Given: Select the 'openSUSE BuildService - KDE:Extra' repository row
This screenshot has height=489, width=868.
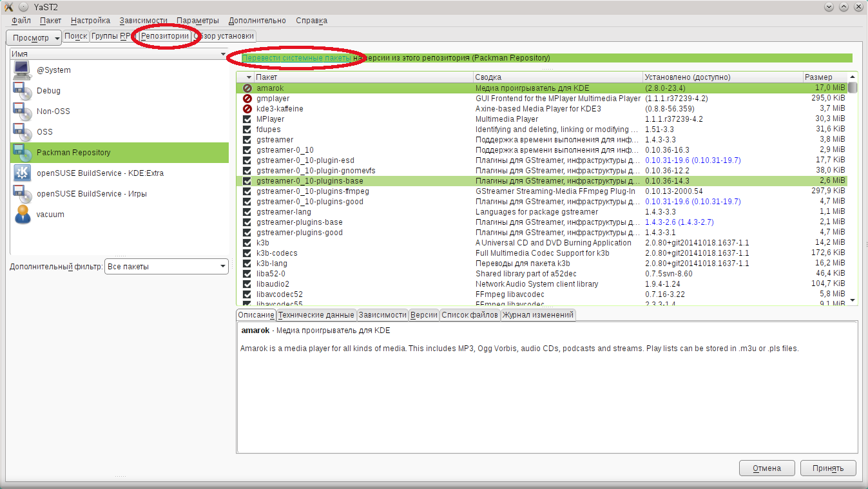Looking at the screenshot, I should click(119, 173).
